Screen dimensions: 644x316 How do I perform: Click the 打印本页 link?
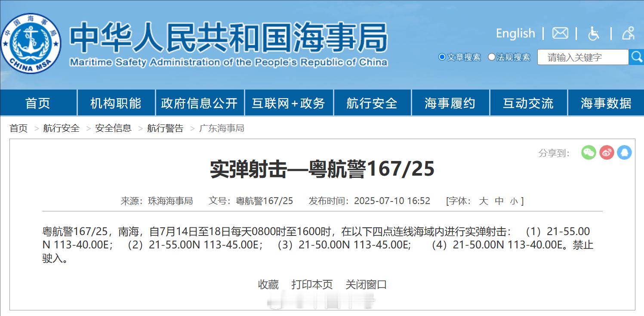pyautogui.click(x=312, y=285)
